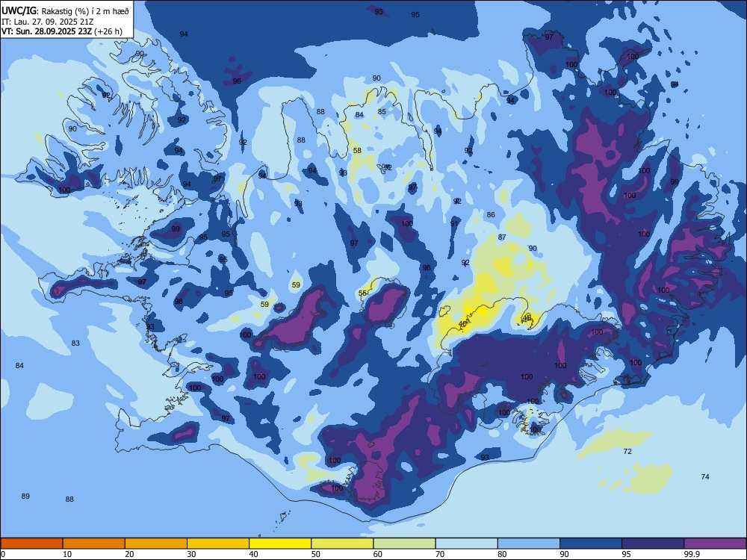Choose the 30–40 golden legend swatch
Screen dimensions: 747x560
pyautogui.click(x=218, y=544)
